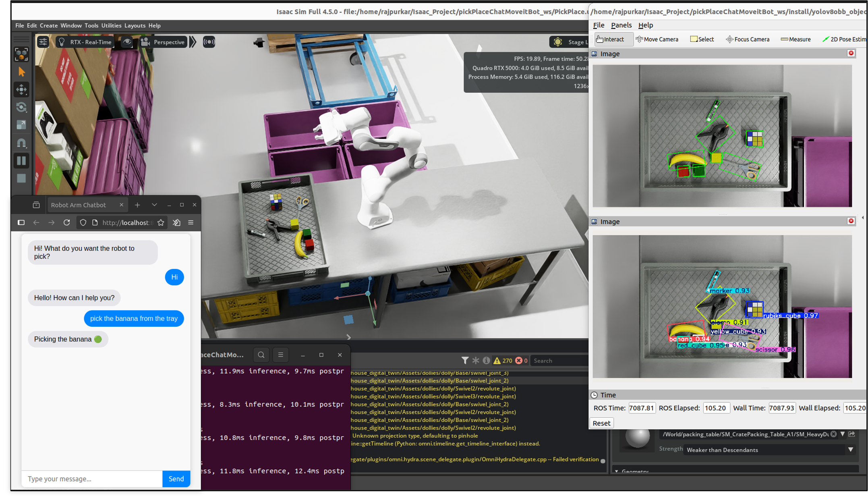Close the upper RViz Image panel
The height and width of the screenshot is (502, 868).
click(851, 53)
